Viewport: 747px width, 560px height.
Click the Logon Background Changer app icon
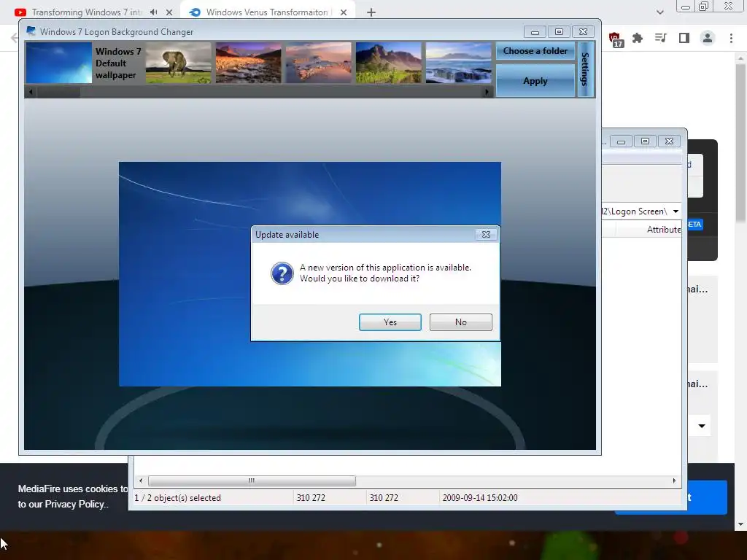point(31,31)
